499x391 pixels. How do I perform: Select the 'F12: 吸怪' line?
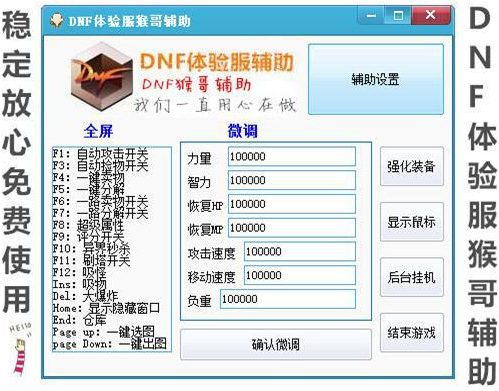coord(80,272)
